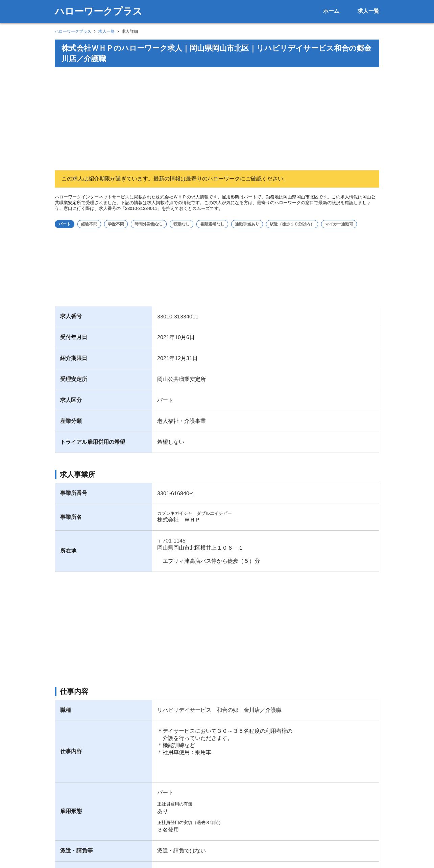Viewport: 434px width, 868px height.
Task: Select the 時間外労働なし tag
Action: pos(149,224)
